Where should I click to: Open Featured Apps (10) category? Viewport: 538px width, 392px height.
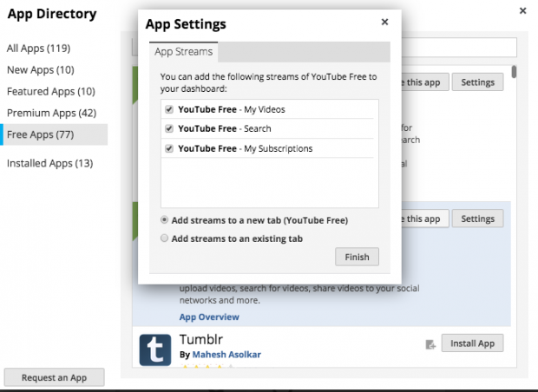[x=51, y=91]
